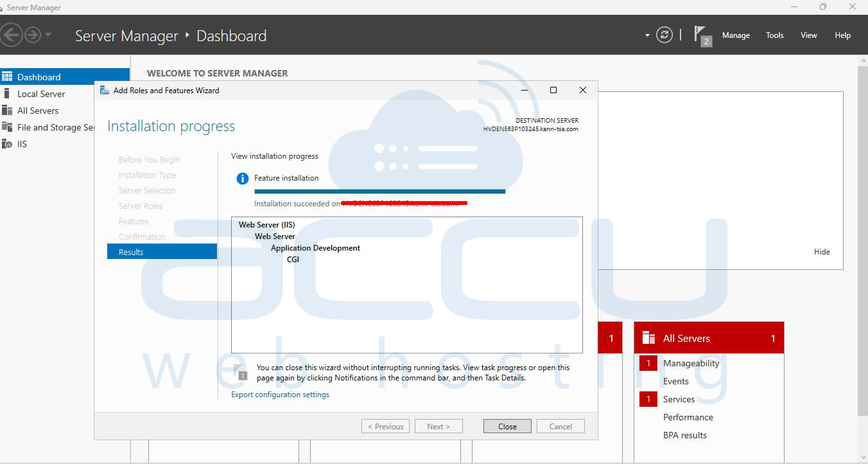This screenshot has height=464, width=868.
Task: Click the Local Server sidebar icon
Action: (x=7, y=94)
